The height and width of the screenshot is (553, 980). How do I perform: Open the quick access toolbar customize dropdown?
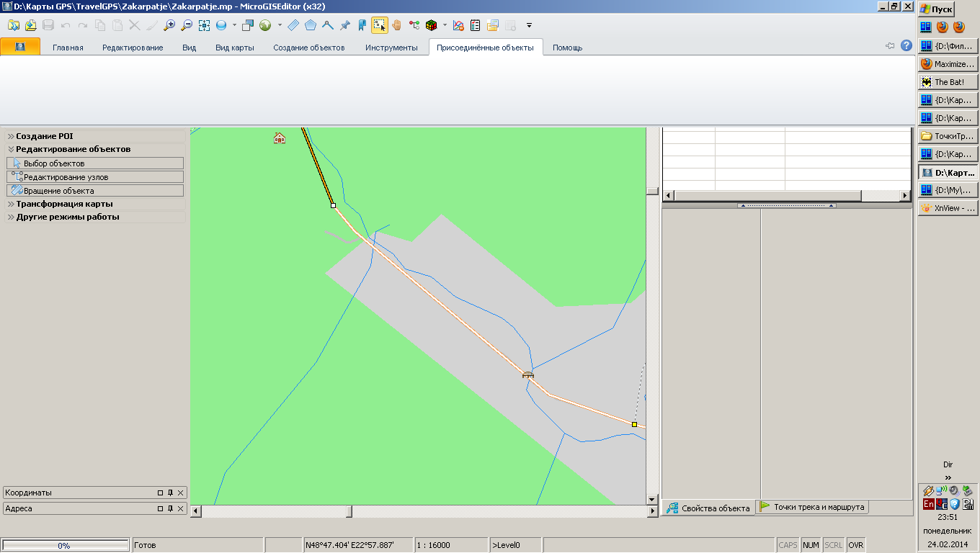pyautogui.click(x=529, y=25)
